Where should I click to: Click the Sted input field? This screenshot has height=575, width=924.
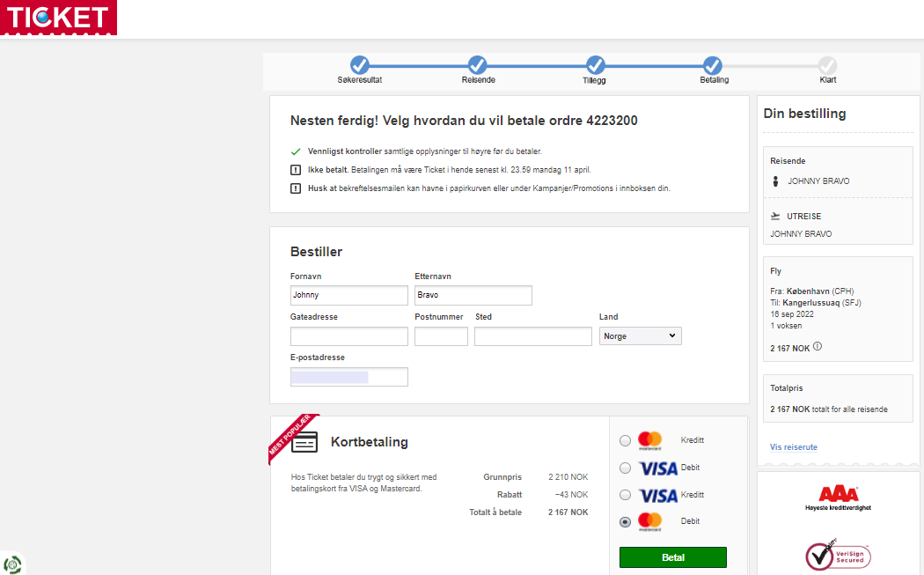(532, 336)
